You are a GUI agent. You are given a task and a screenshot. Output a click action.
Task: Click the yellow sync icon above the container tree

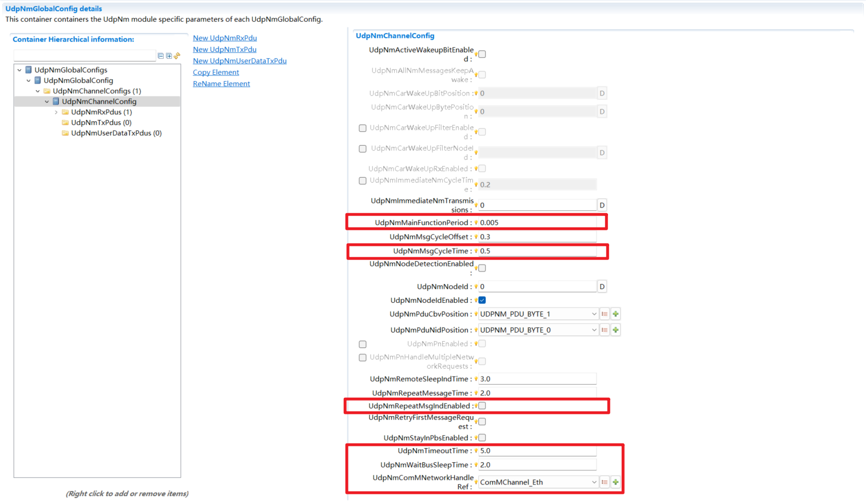pyautogui.click(x=177, y=55)
